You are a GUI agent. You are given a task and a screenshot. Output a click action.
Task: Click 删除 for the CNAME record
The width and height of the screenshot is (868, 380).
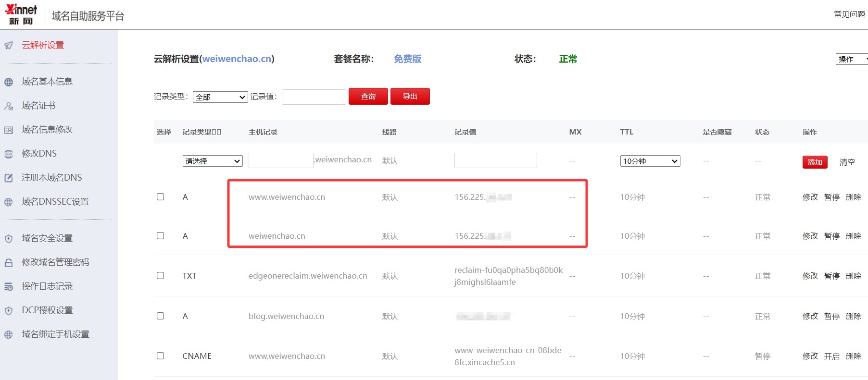tap(854, 356)
